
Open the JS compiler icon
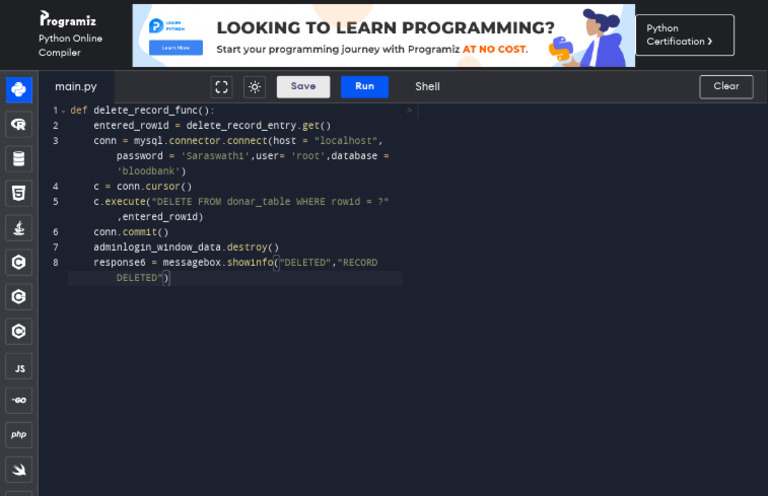pyautogui.click(x=19, y=366)
